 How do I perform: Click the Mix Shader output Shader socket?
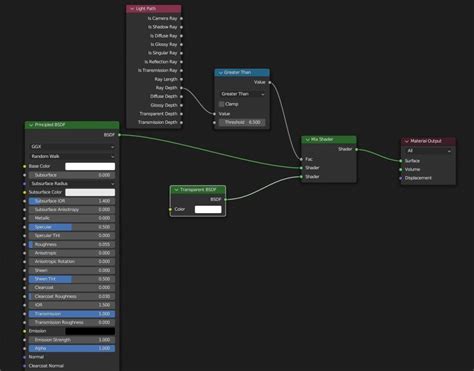click(x=356, y=149)
